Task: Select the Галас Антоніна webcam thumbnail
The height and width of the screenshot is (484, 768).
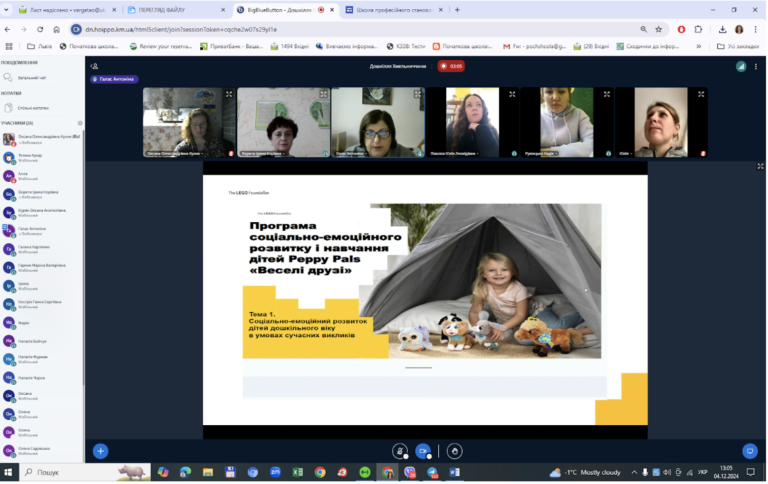Action: (x=378, y=122)
